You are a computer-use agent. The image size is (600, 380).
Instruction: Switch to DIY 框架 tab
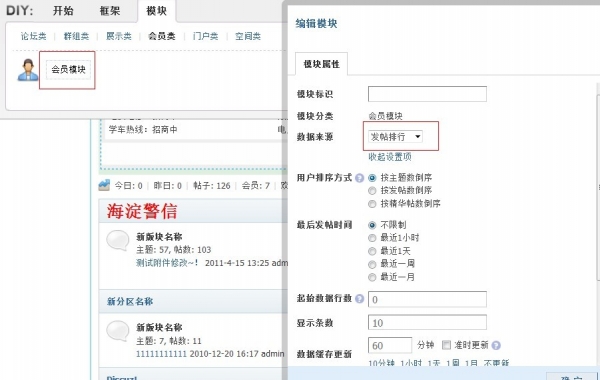tap(110, 11)
